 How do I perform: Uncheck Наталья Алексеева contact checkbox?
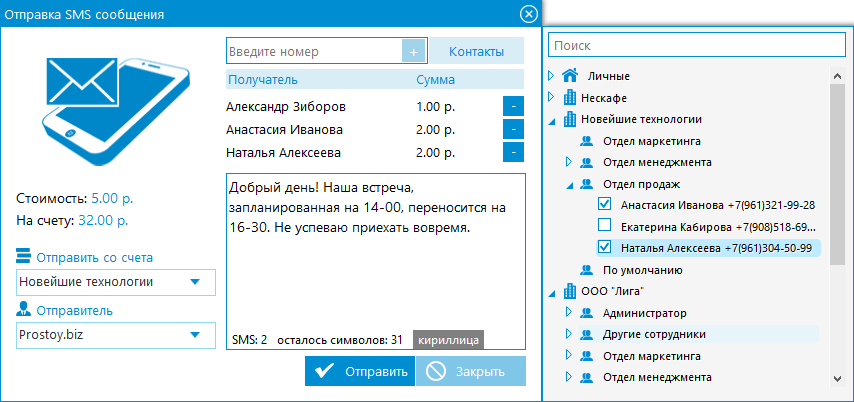[604, 247]
